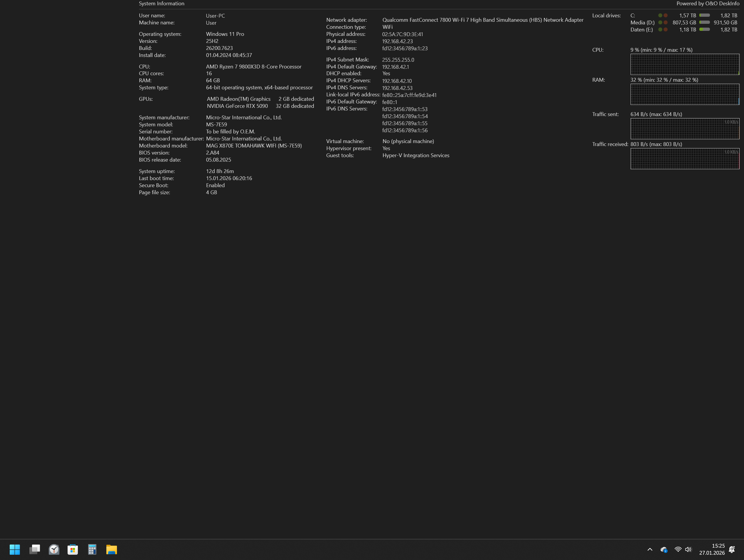Expand the hidden tray icons chevron

650,550
